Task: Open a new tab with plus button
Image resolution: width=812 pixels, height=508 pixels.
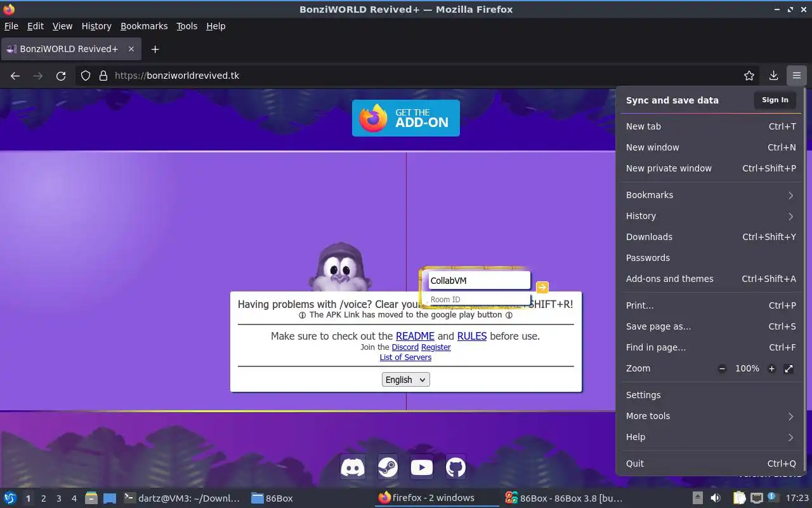Action: pos(155,49)
